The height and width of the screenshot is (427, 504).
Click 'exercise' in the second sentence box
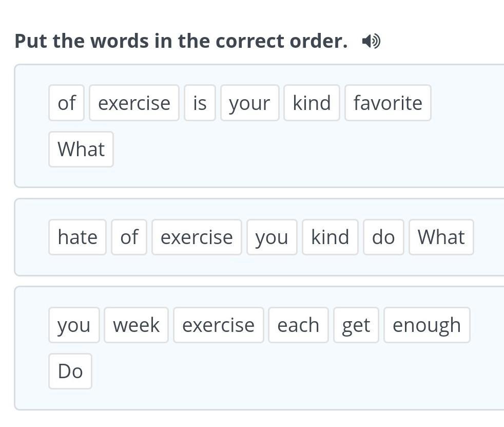coord(197,237)
